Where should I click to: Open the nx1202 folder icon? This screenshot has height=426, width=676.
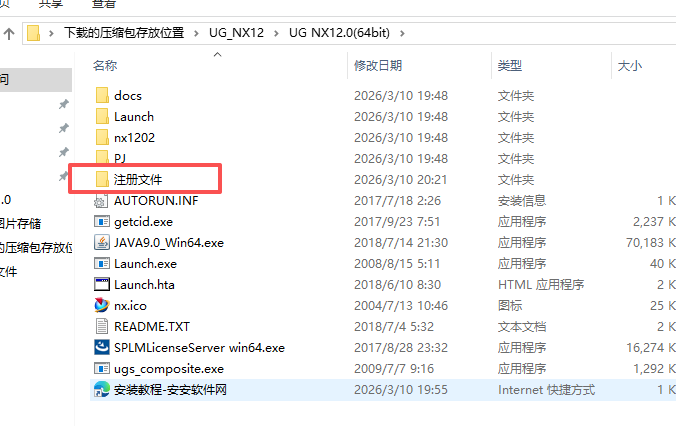pyautogui.click(x=102, y=138)
